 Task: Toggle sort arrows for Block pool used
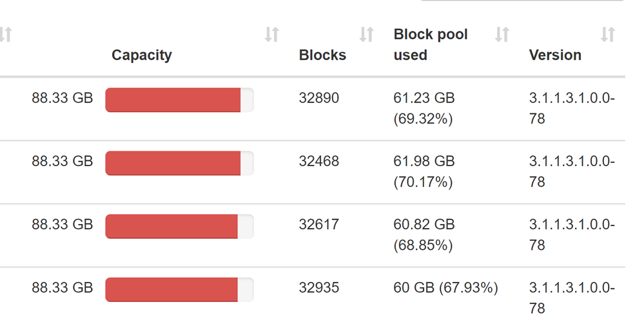[502, 35]
